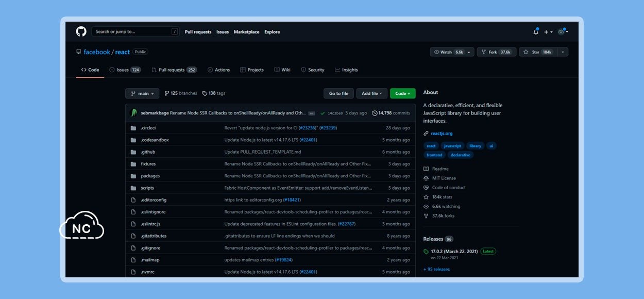Click the packages folder icon
This screenshot has height=299, width=644.
tap(133, 176)
